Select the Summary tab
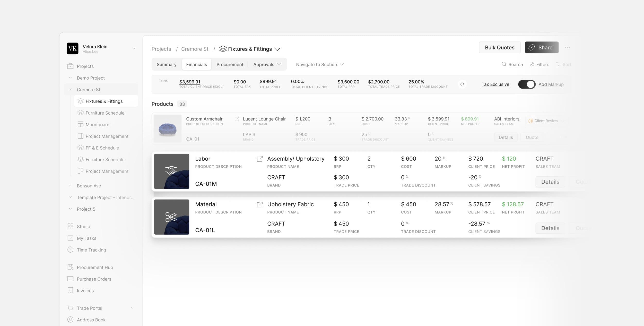The image size is (644, 326). [x=167, y=64]
